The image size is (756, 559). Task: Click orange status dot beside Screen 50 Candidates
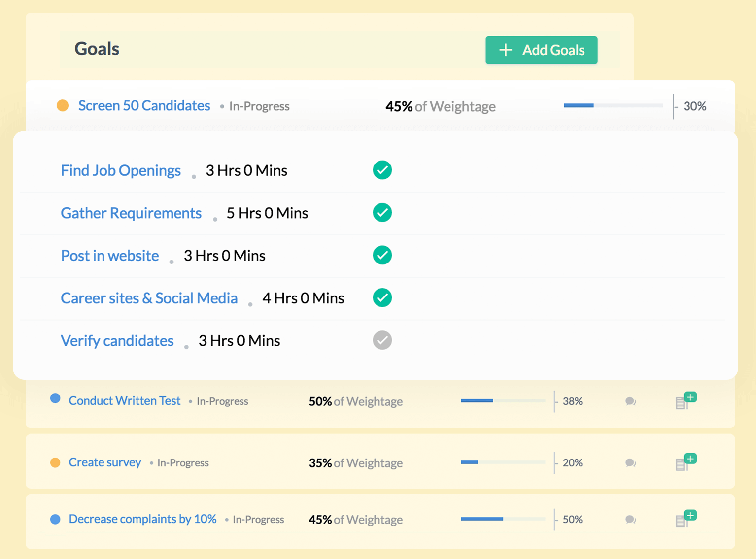coord(63,106)
